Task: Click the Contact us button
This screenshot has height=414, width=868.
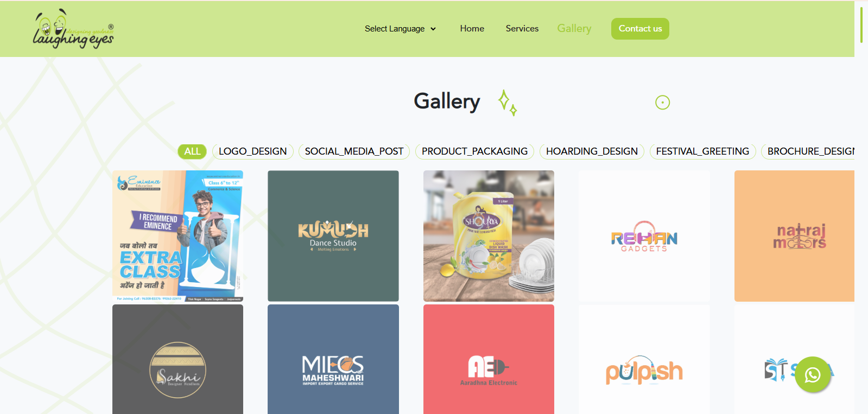Action: [x=640, y=29]
